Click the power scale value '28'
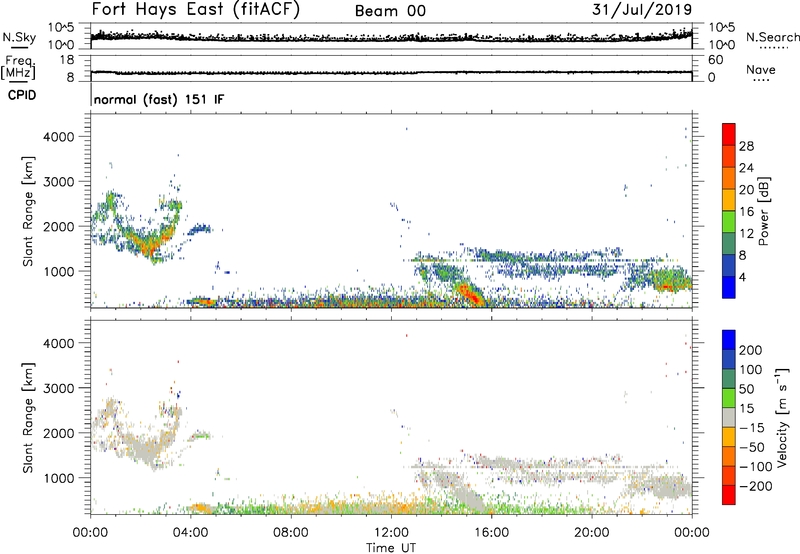The image size is (800, 554). click(746, 146)
